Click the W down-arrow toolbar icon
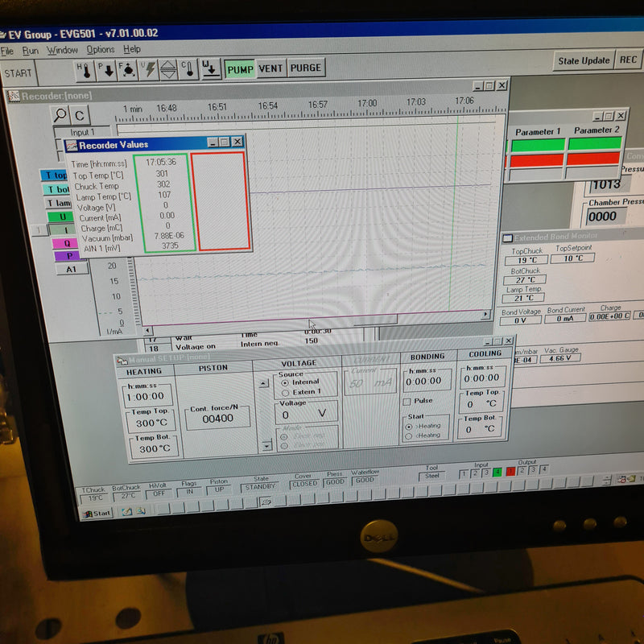644x644 pixels. pos(210,68)
